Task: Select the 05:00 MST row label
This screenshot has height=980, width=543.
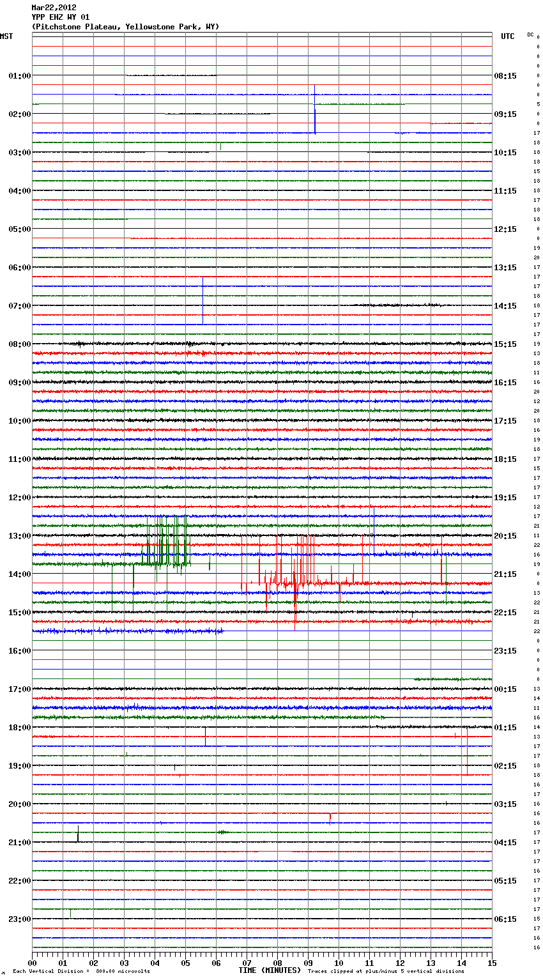Action: click(x=20, y=229)
